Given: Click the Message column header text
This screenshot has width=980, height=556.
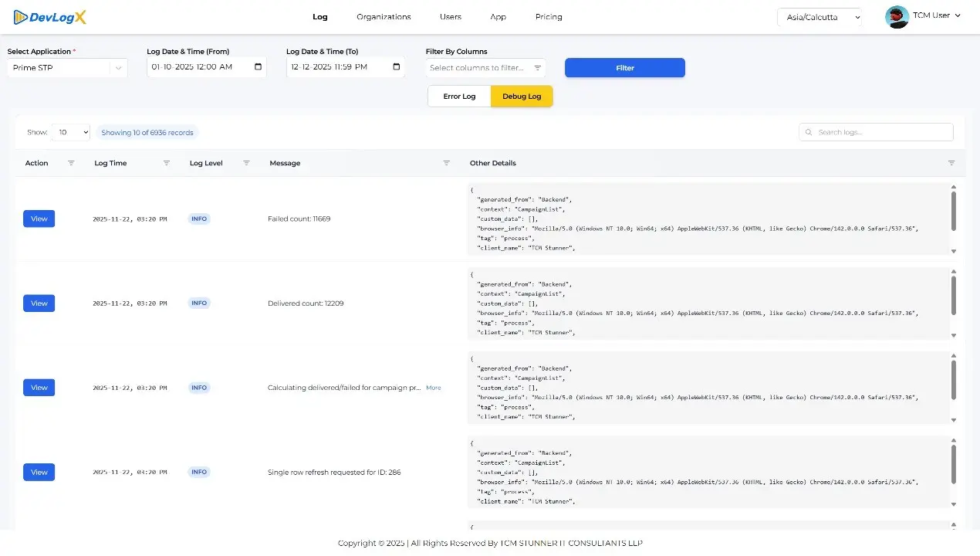Looking at the screenshot, I should (x=285, y=163).
